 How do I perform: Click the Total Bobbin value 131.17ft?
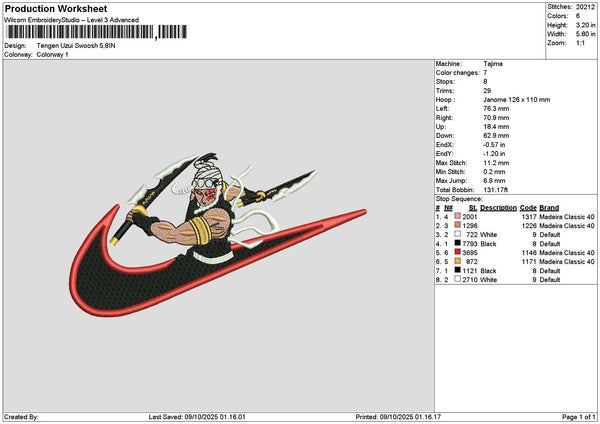pos(496,190)
